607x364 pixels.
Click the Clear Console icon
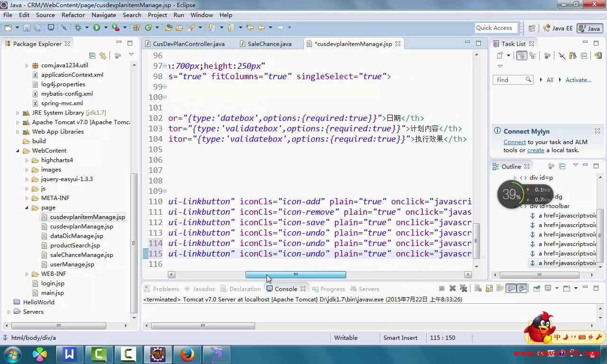pyautogui.click(x=478, y=288)
